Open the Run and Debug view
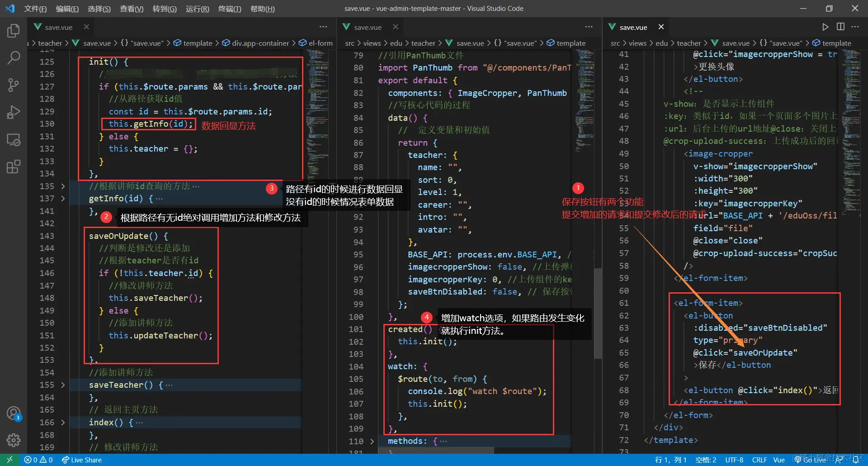868x466 pixels. (14, 112)
